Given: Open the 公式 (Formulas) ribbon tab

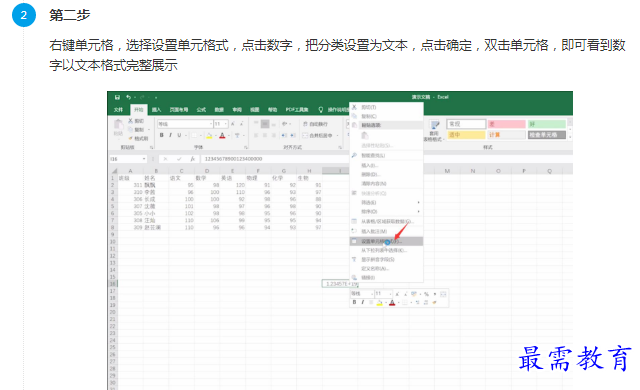Looking at the screenshot, I should coord(201,110).
